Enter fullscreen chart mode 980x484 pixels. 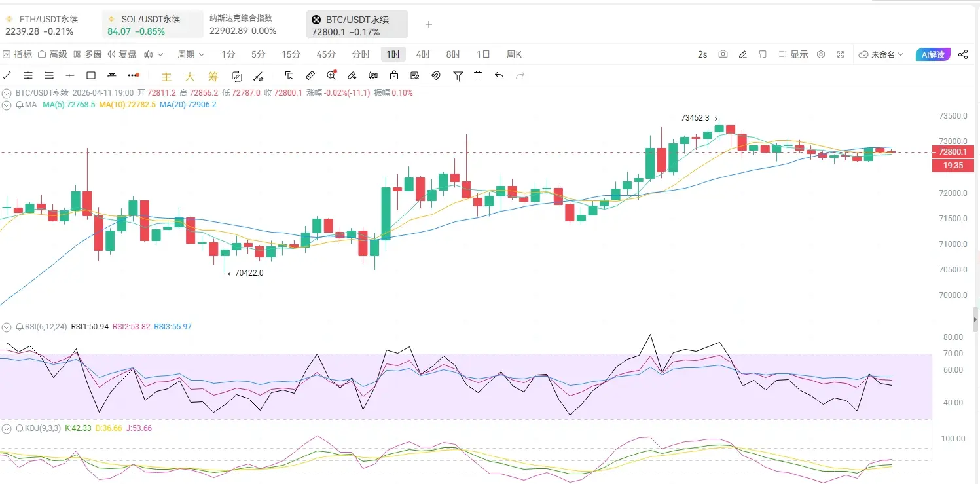pyautogui.click(x=841, y=54)
